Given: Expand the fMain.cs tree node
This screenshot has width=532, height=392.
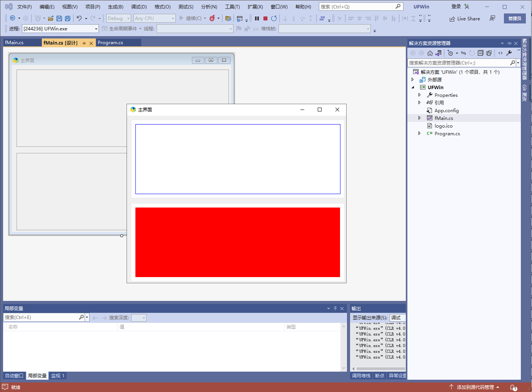Looking at the screenshot, I should pos(419,118).
